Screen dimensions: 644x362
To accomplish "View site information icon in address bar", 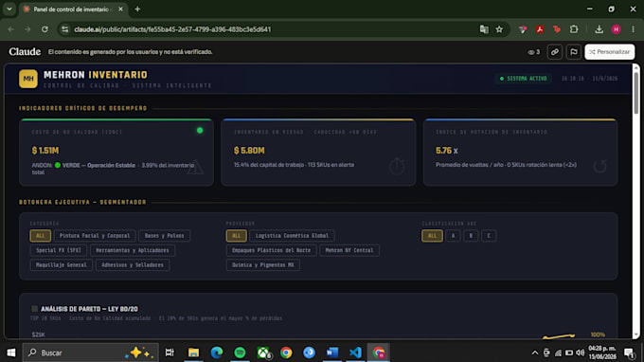I will coord(65,29).
